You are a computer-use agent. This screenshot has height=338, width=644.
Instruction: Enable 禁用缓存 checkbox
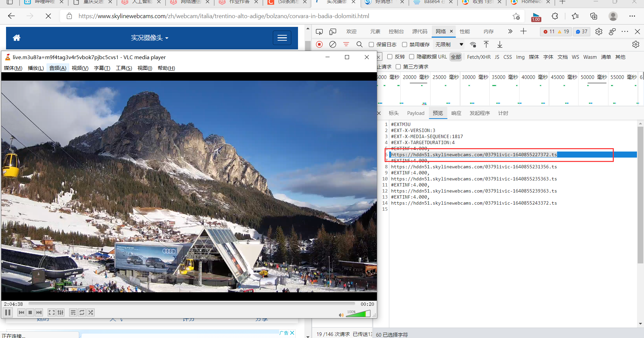(x=404, y=44)
